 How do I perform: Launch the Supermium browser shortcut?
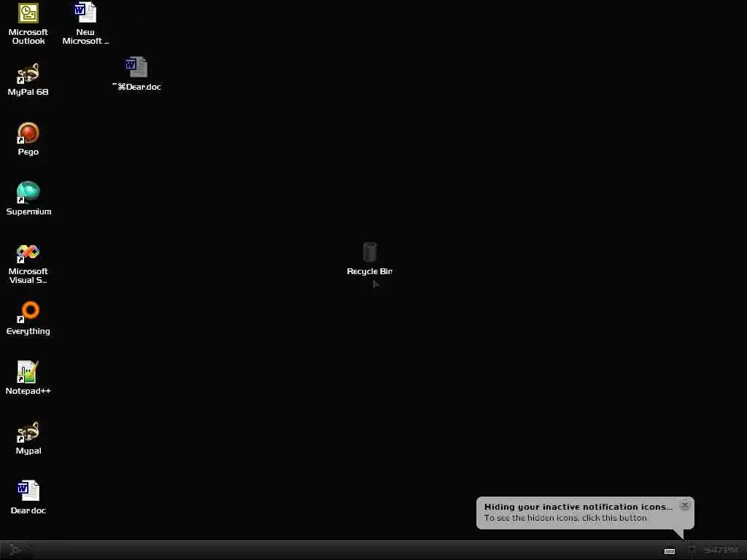point(28,199)
